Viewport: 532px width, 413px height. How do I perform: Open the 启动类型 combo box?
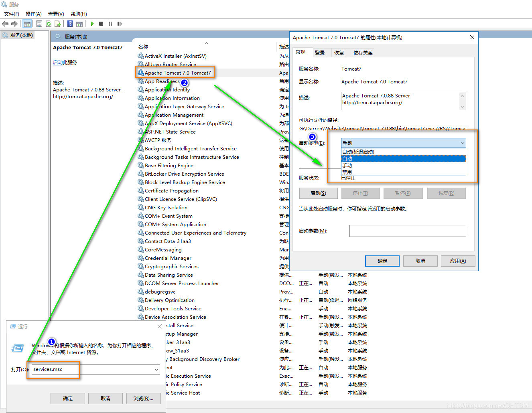[x=404, y=143]
